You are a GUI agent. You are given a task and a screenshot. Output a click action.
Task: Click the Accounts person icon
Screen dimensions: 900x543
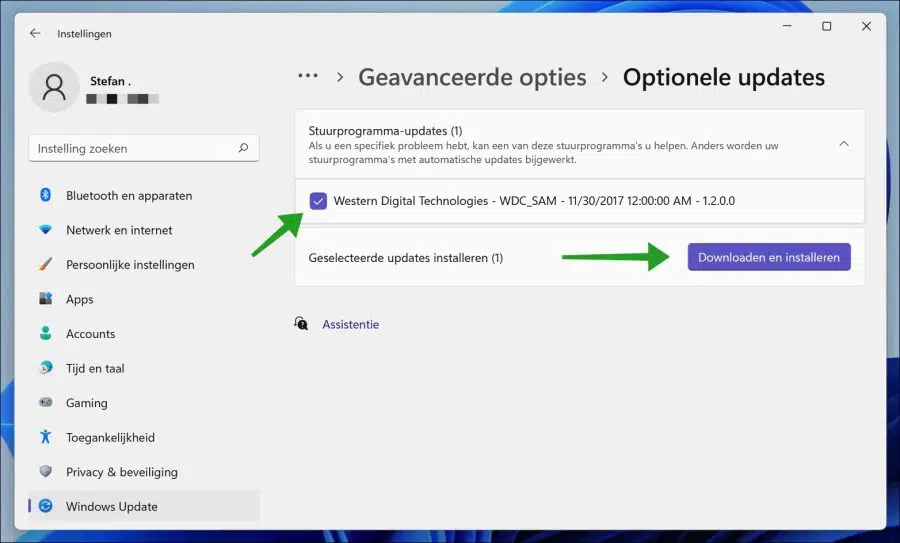45,333
